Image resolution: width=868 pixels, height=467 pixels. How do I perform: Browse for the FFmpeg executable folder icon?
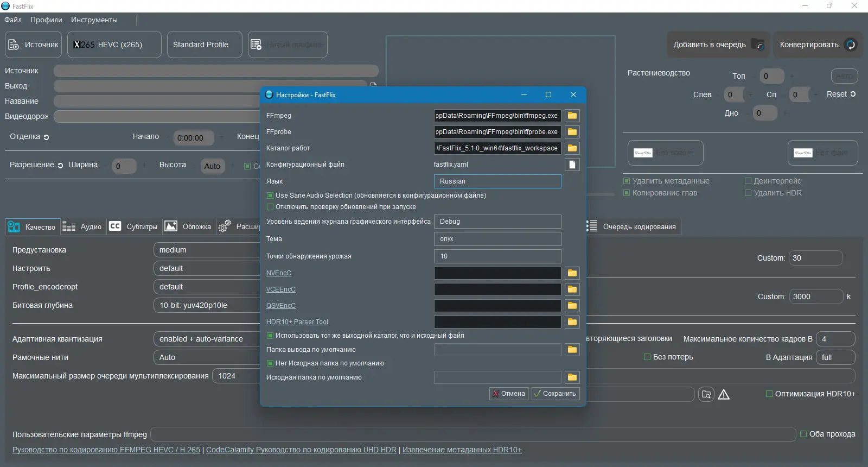(572, 116)
